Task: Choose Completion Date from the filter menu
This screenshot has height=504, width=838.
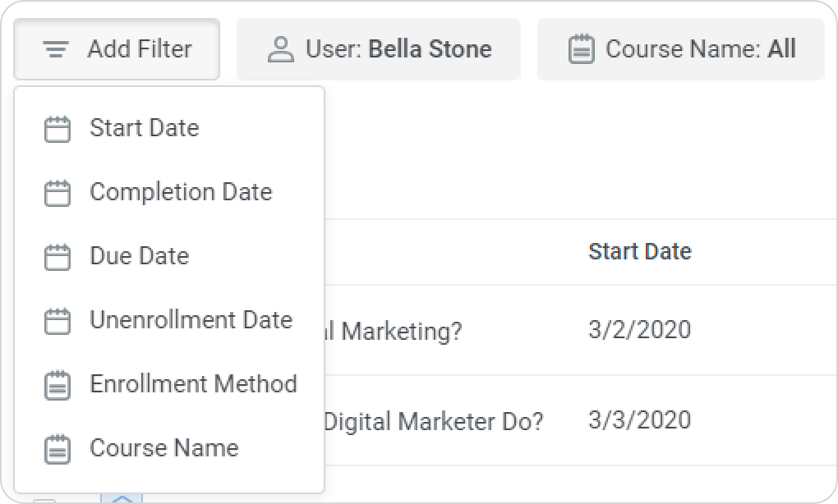Action: pyautogui.click(x=181, y=192)
